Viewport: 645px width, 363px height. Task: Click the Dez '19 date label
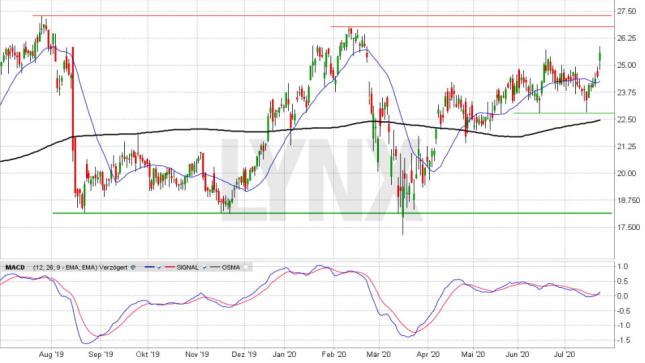tap(244, 354)
